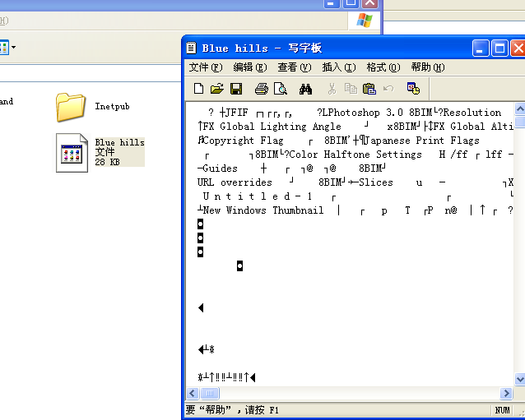Minimize the Blue hills WordPad window
Image resolution: width=525 pixels, height=420 pixels.
click(481, 48)
